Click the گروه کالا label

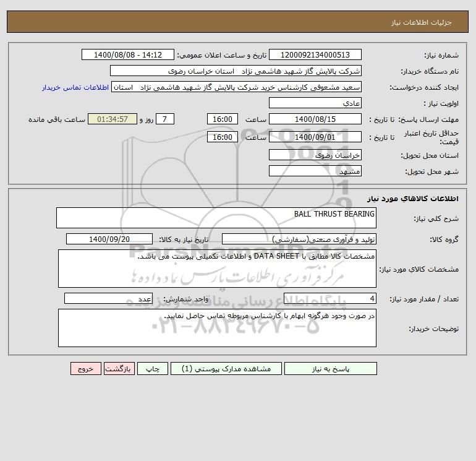click(x=444, y=239)
